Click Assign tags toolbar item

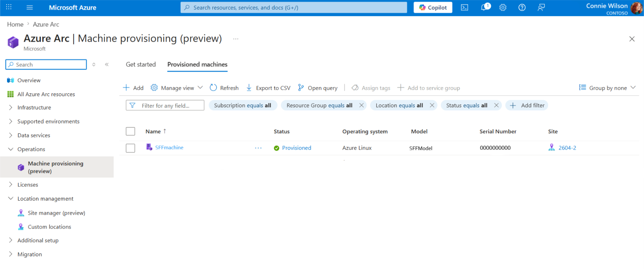(371, 88)
